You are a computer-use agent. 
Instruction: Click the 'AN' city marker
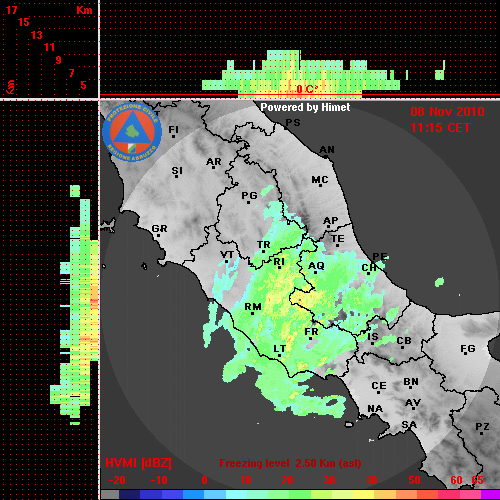point(327,151)
